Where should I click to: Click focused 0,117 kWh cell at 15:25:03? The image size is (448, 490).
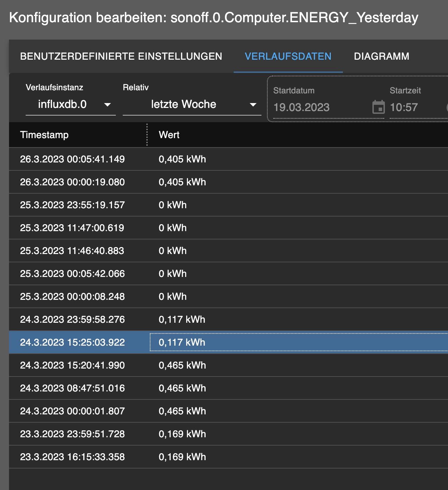coord(299,342)
